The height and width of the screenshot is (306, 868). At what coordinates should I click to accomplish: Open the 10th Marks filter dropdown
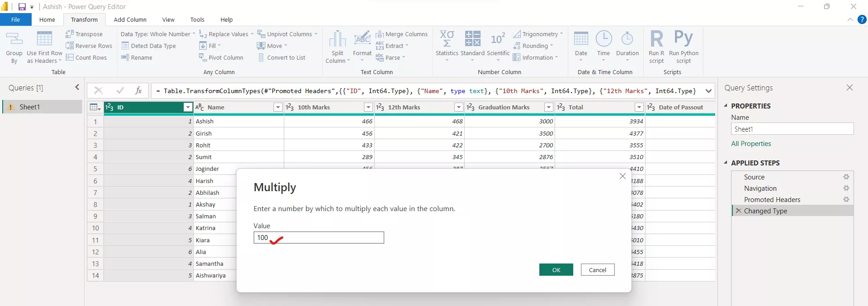[x=368, y=107]
